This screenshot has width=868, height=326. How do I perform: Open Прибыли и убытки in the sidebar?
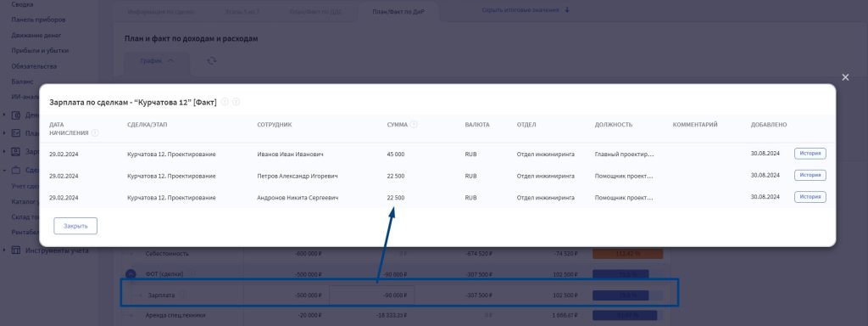pos(40,51)
